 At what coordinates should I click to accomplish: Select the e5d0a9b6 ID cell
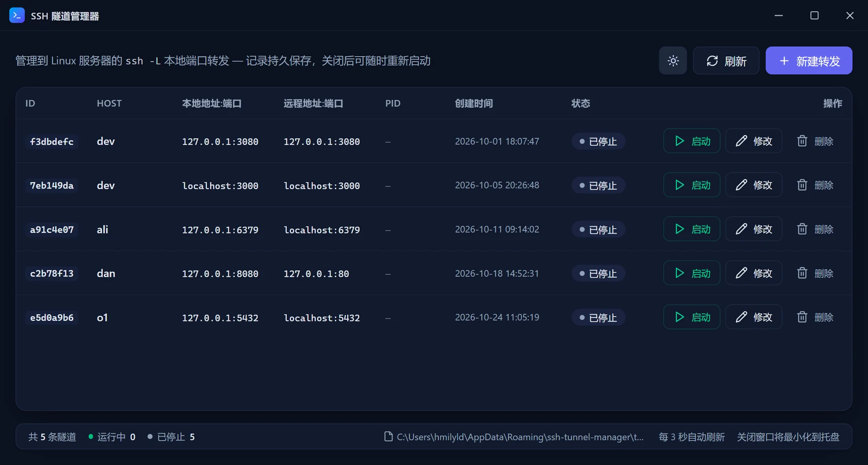(x=52, y=318)
